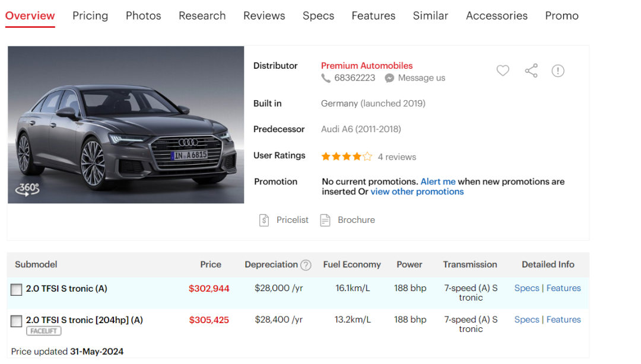This screenshot has height=364, width=641.
Task: Click the 16.1km/L fuel economy value
Action: click(353, 289)
